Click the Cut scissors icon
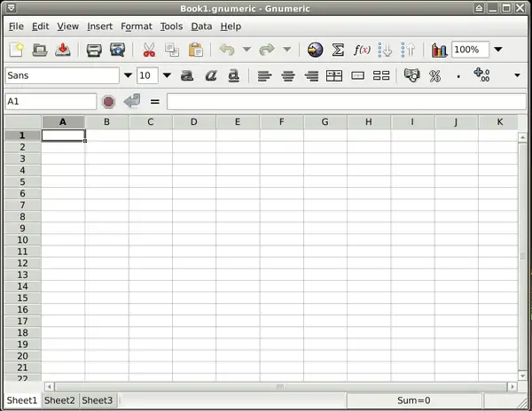The height and width of the screenshot is (411, 532). coord(149,50)
